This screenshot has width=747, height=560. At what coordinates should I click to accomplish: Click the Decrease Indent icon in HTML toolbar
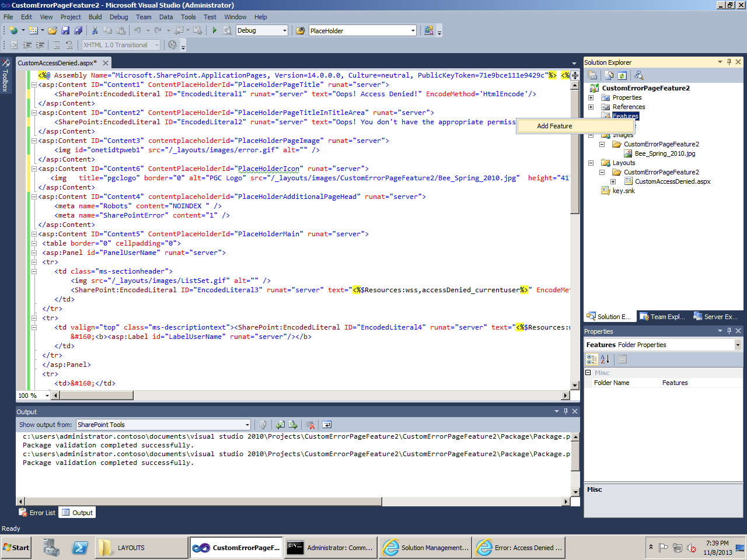tap(27, 45)
